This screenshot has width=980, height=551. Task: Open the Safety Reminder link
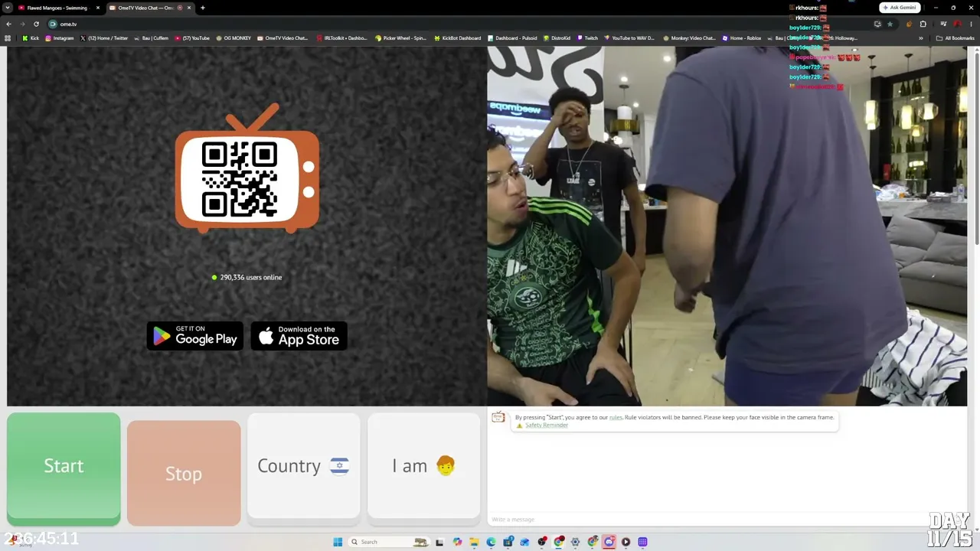(547, 425)
